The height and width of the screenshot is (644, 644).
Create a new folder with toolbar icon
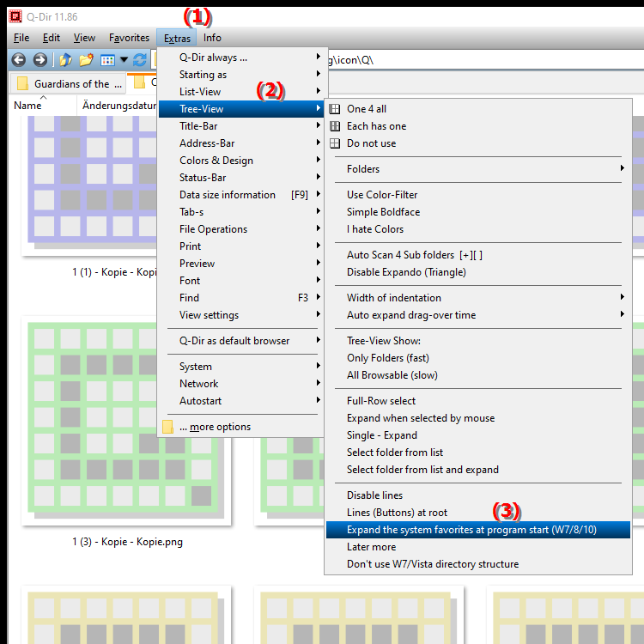click(x=86, y=60)
